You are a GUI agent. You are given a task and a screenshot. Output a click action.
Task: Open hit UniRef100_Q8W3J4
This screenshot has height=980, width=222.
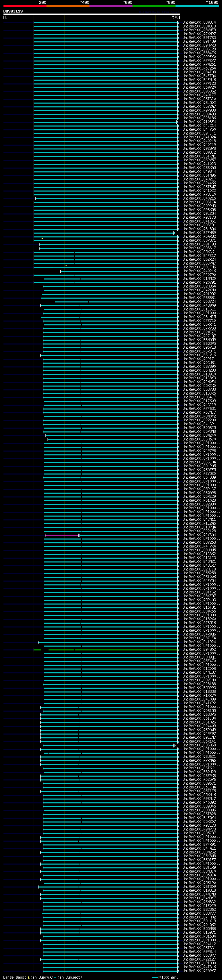[199, 23]
